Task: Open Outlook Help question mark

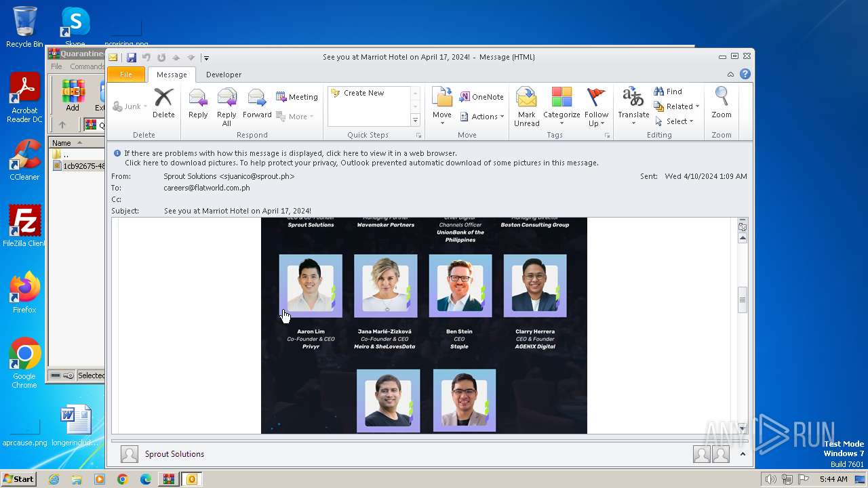Action: (x=745, y=75)
